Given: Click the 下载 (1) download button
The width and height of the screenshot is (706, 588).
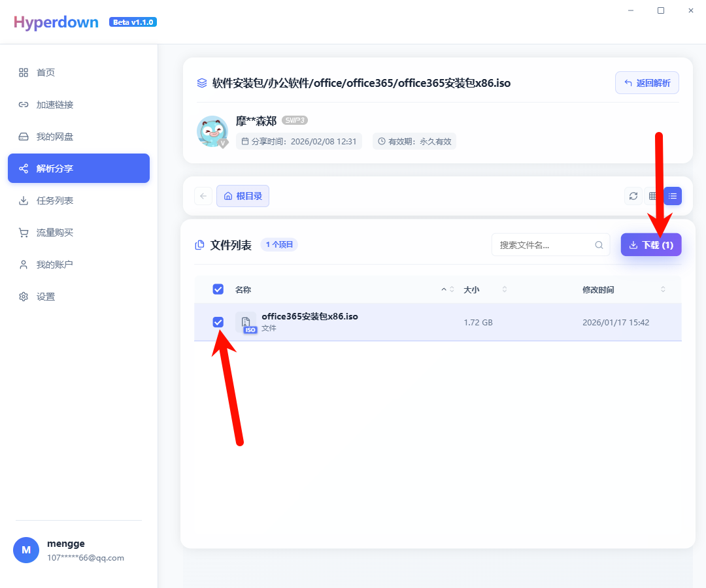Looking at the screenshot, I should click(x=651, y=244).
